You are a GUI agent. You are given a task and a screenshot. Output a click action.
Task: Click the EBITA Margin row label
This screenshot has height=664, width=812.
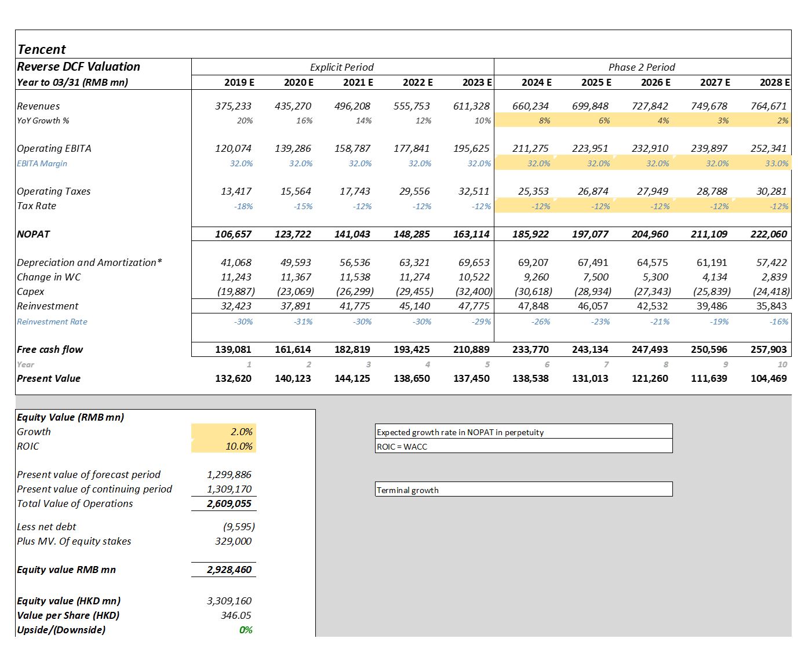pos(42,163)
